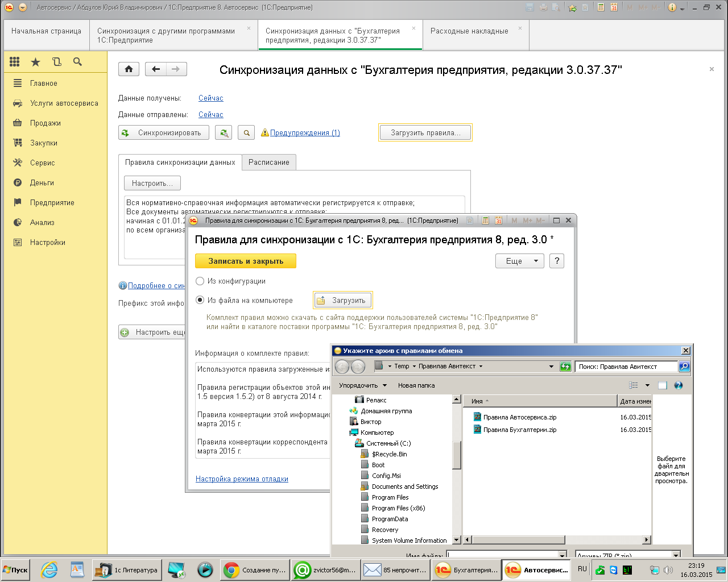Open file dialog help icon
The width and height of the screenshot is (728, 582).
pos(678,385)
